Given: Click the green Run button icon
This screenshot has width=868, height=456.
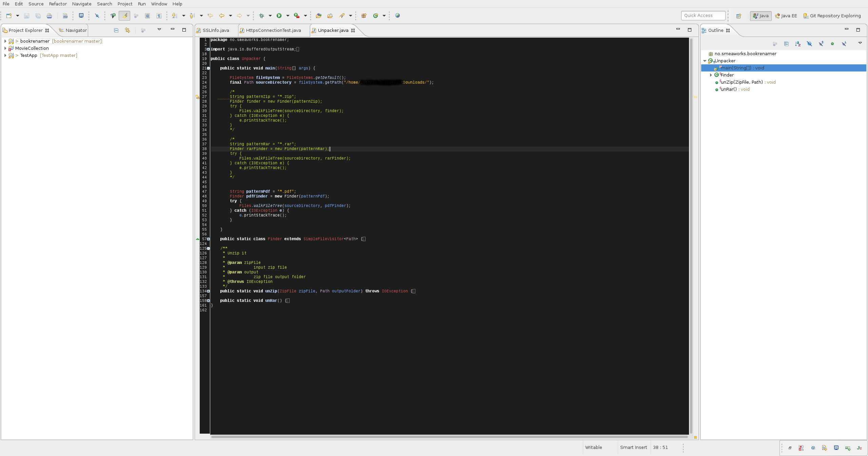Looking at the screenshot, I should [279, 16].
